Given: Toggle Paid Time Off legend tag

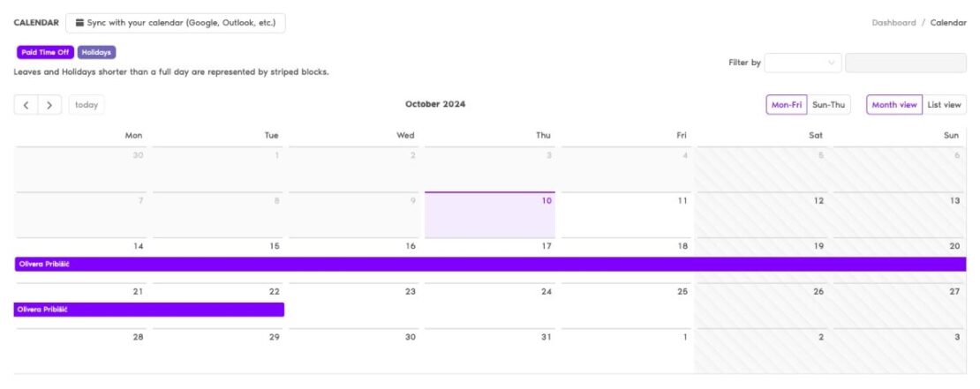Looking at the screenshot, I should tap(45, 52).
